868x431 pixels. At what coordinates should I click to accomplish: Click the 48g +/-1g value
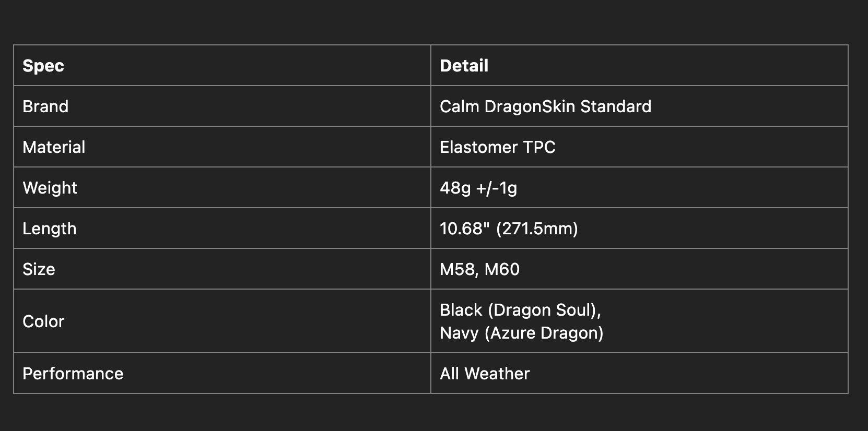478,188
